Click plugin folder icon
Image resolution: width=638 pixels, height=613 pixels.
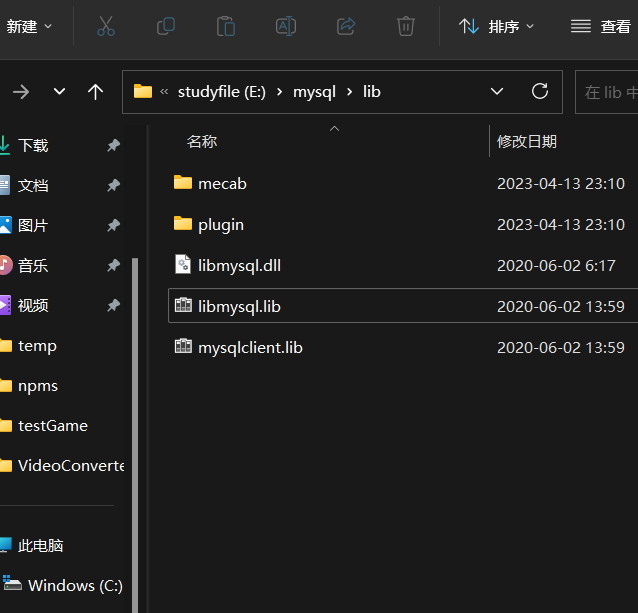[x=183, y=223]
